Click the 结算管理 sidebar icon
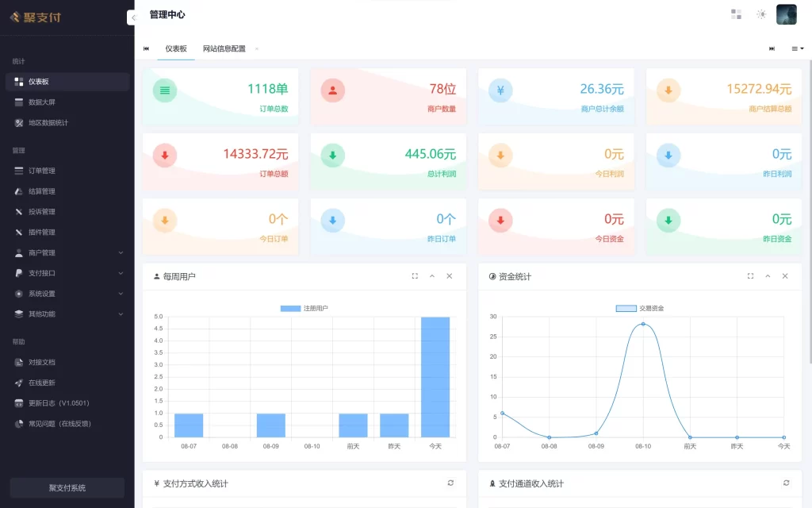 [18, 190]
